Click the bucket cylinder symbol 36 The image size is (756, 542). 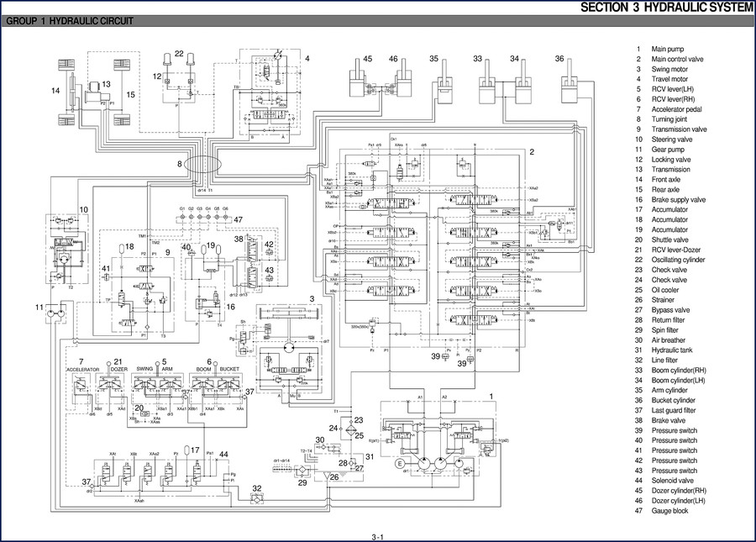pyautogui.click(x=570, y=82)
